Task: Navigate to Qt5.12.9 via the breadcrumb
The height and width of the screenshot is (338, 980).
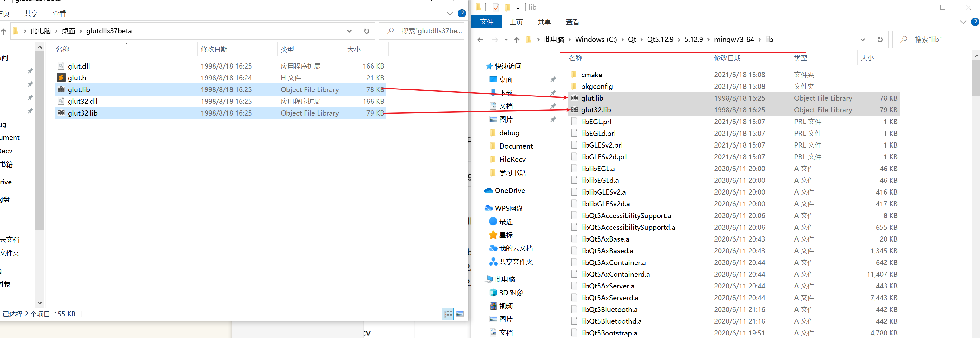Action: [x=661, y=39]
